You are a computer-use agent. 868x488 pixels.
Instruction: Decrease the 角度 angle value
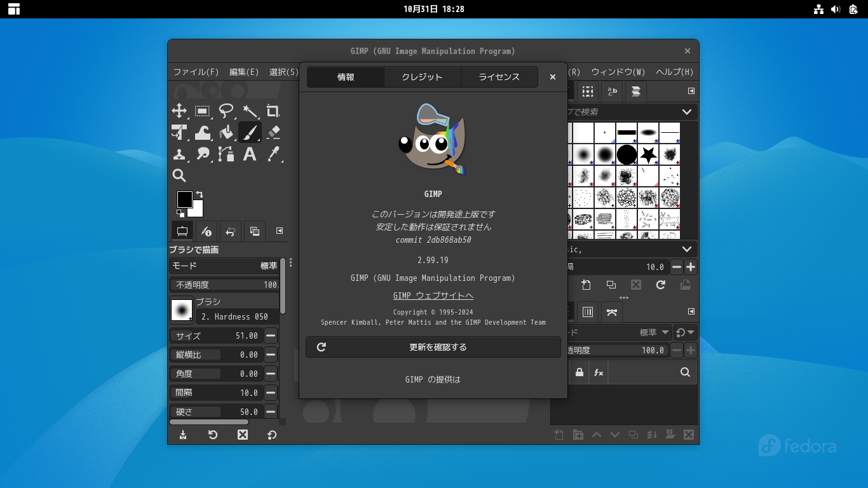point(271,374)
